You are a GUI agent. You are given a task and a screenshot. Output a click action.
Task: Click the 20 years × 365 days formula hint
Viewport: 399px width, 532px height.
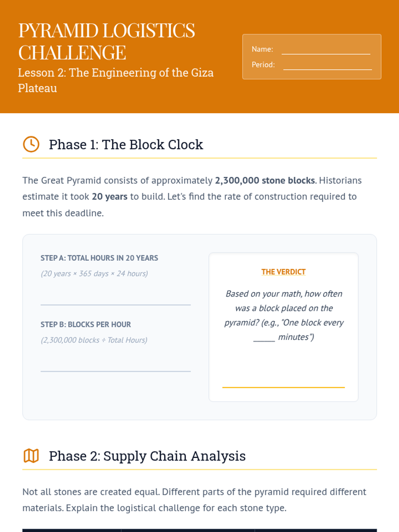click(94, 274)
